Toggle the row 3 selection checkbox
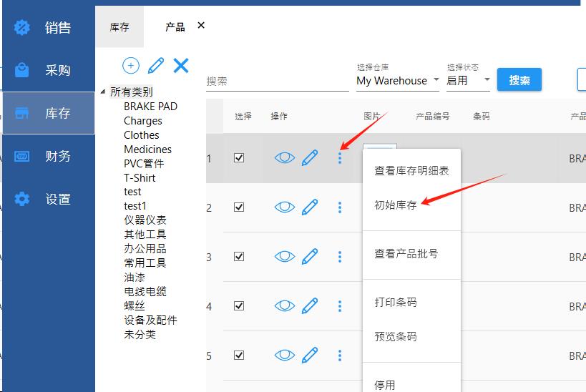Viewport: 586px width, 392px height. pyautogui.click(x=239, y=257)
